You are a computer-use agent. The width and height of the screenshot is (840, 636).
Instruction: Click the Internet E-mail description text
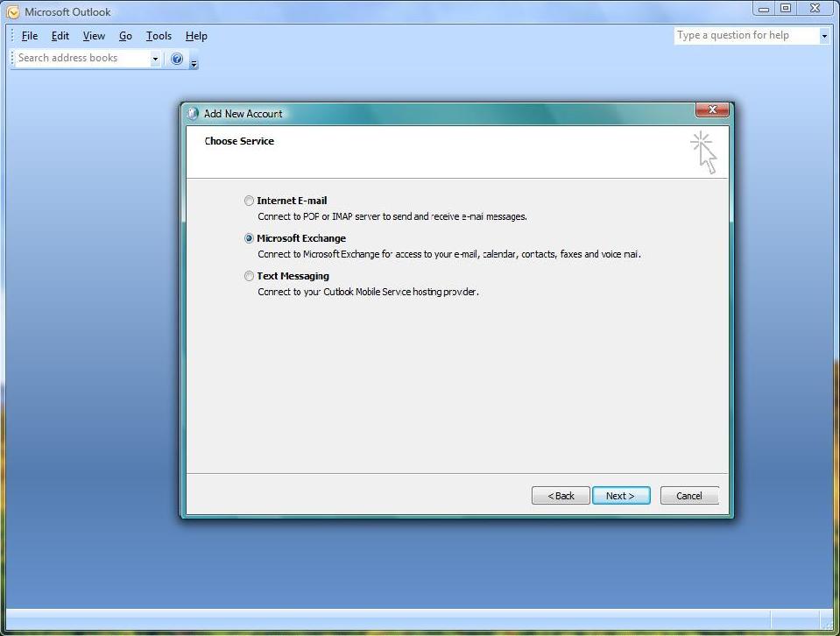pyautogui.click(x=392, y=216)
